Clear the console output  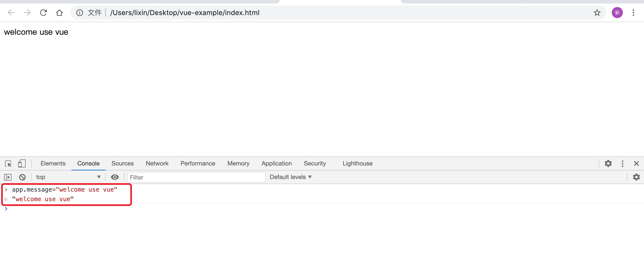(x=22, y=177)
